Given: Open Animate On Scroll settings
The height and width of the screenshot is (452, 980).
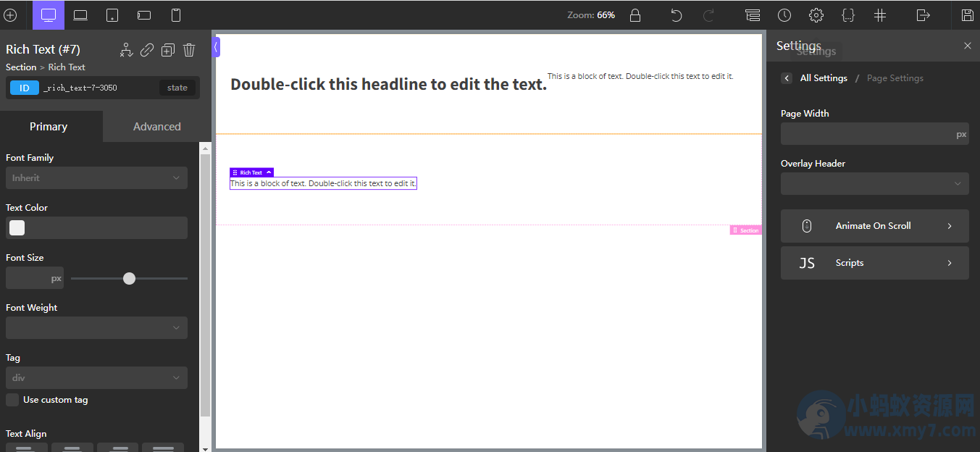Looking at the screenshot, I should point(874,226).
